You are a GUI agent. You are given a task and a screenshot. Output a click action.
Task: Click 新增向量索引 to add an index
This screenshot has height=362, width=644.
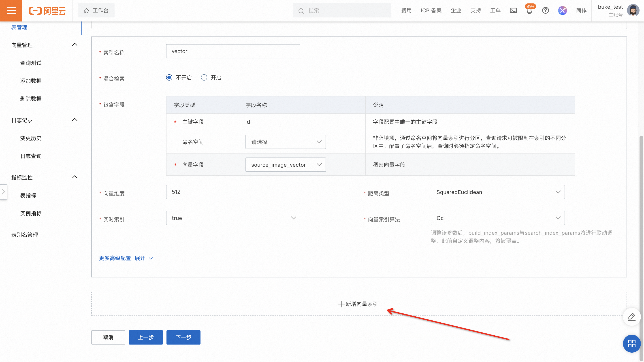[358, 304]
